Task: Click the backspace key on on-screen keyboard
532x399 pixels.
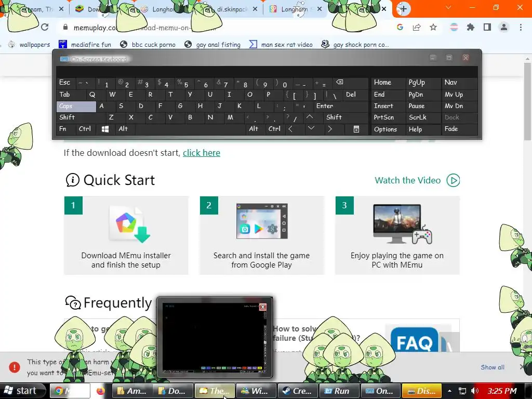Action: coord(339,83)
